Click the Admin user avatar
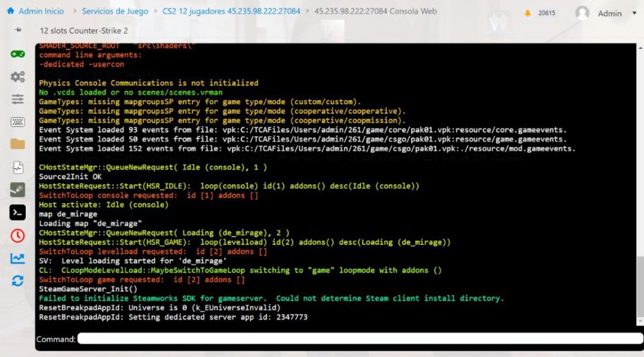 pyautogui.click(x=582, y=13)
